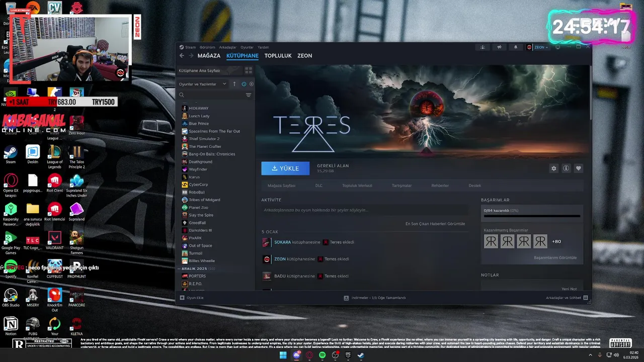Open the Notion desktop shortcut

(11, 326)
